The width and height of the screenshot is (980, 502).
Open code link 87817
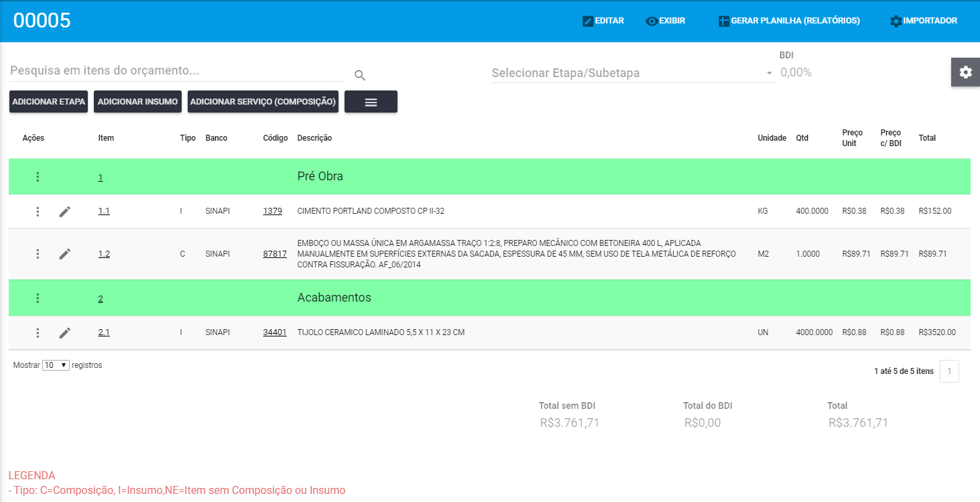click(275, 254)
